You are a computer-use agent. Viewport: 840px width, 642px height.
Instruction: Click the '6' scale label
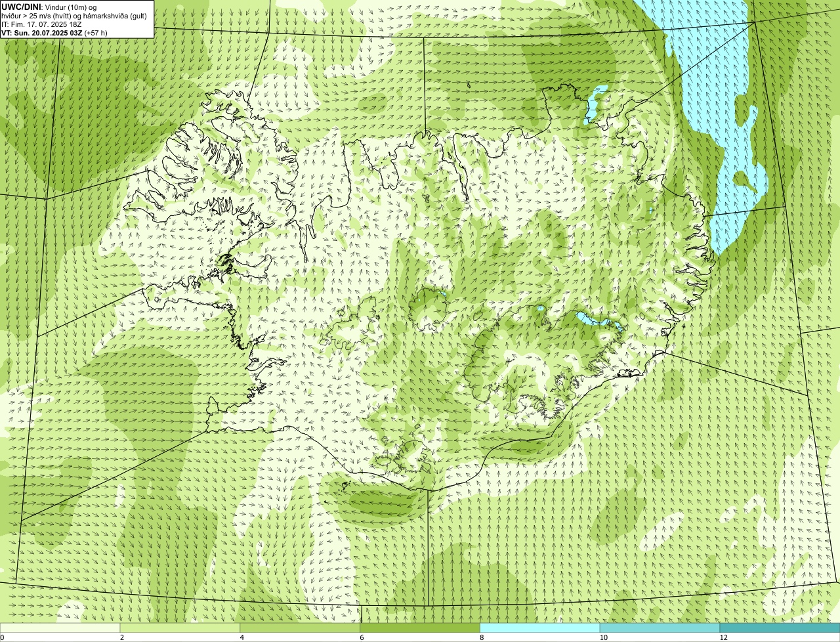tap(362, 637)
